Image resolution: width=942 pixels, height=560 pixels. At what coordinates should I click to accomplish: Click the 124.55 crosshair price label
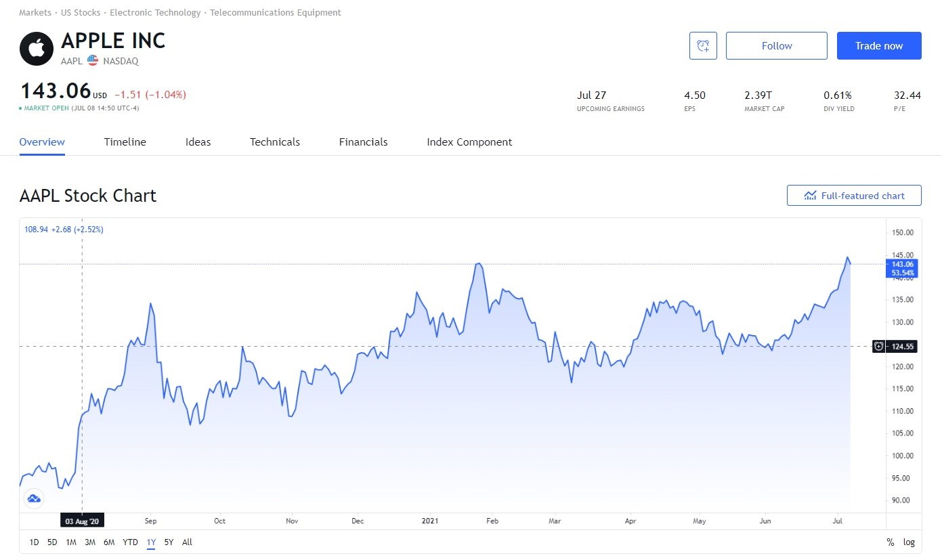coord(903,346)
